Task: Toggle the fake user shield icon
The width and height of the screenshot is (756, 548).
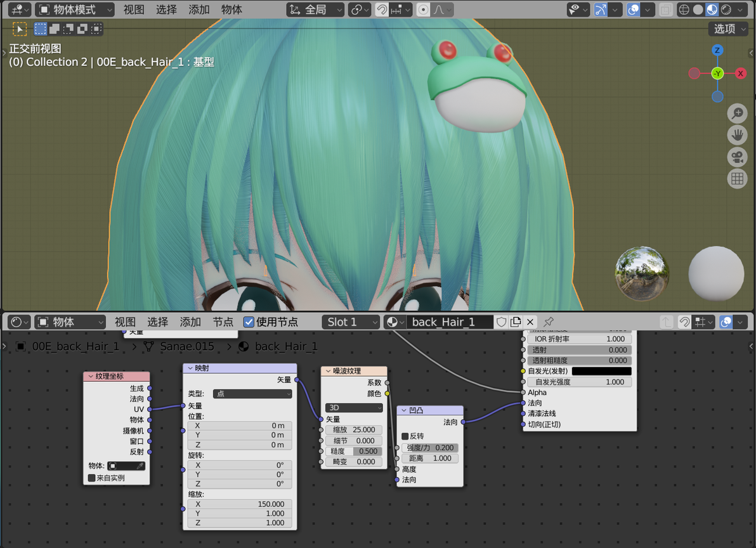Action: (502, 322)
